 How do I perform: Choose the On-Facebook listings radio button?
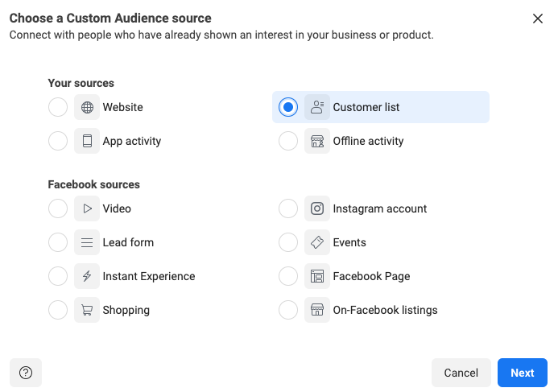[288, 310]
